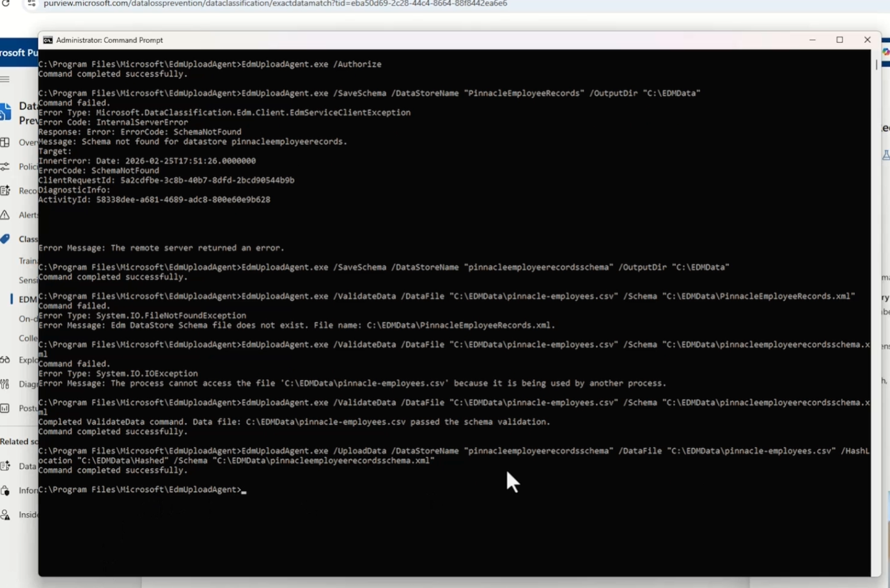Click the ActivityId line

click(154, 199)
